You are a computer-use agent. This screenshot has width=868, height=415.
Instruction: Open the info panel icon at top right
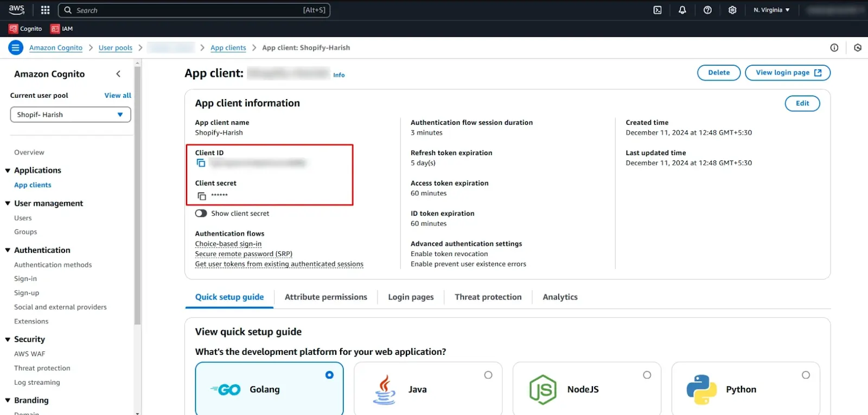coord(834,48)
